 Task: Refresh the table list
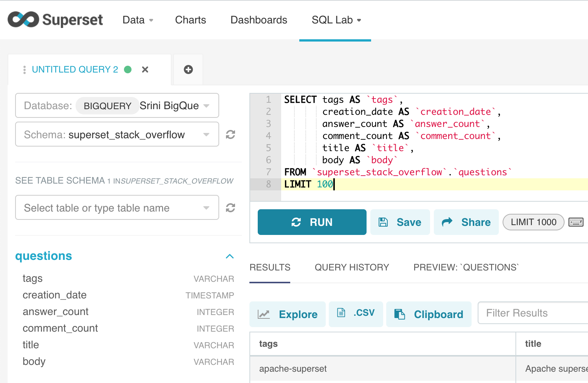click(231, 208)
